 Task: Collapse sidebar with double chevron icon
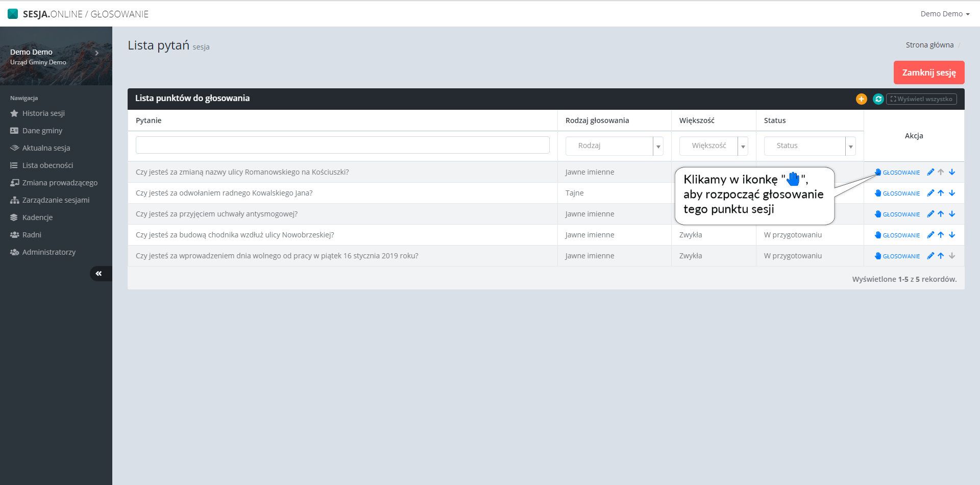pos(99,274)
